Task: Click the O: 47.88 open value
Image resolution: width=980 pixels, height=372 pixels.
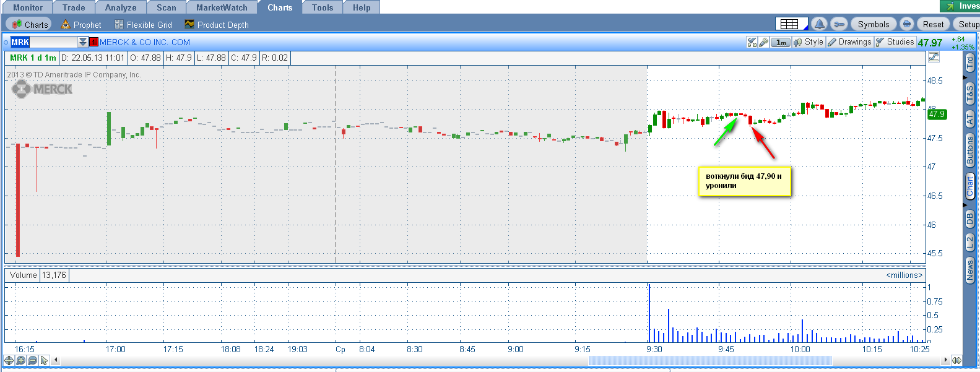Action: 145,58
